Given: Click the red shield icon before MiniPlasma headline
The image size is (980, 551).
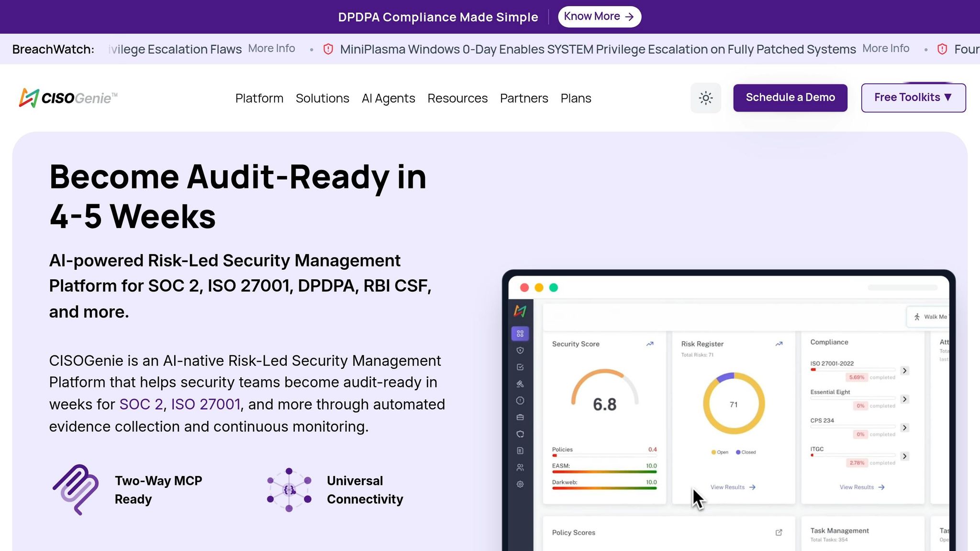Looking at the screenshot, I should [x=328, y=49].
